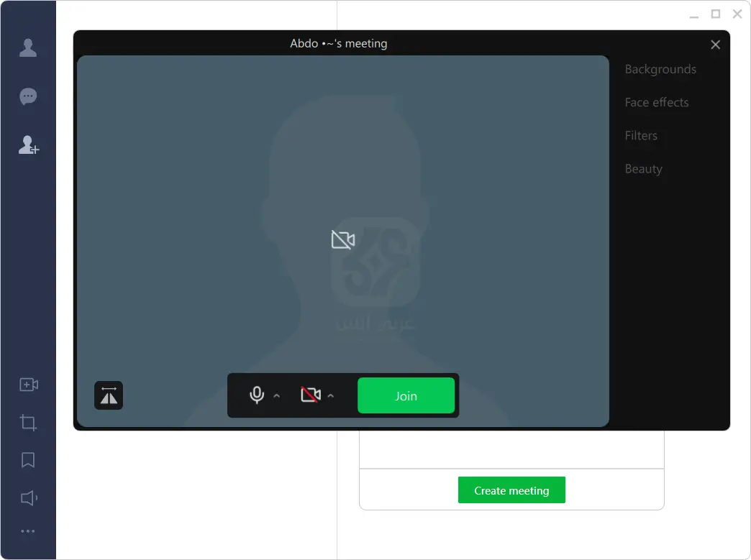Expand the microphone options arrow
The image size is (751, 560).
[x=277, y=396]
